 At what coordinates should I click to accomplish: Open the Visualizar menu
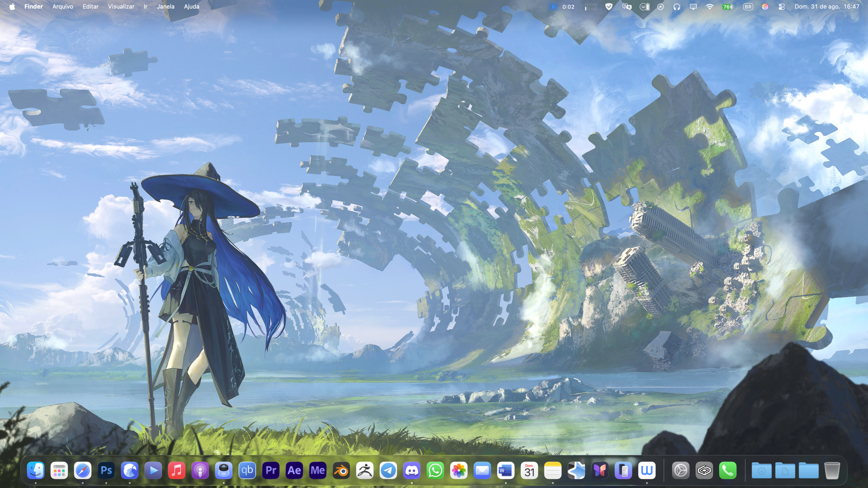pyautogui.click(x=121, y=7)
